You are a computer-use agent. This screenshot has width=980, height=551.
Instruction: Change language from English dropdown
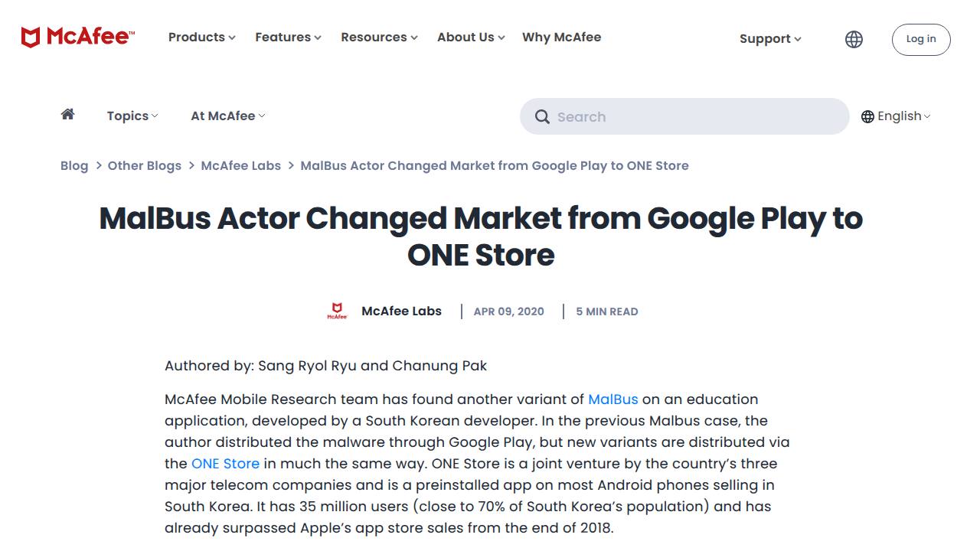tap(896, 116)
